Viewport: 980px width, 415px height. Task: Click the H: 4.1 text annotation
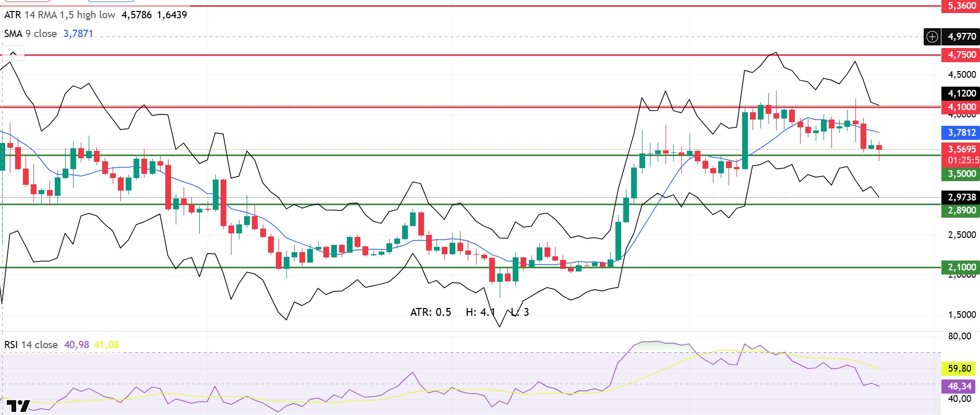click(x=480, y=312)
